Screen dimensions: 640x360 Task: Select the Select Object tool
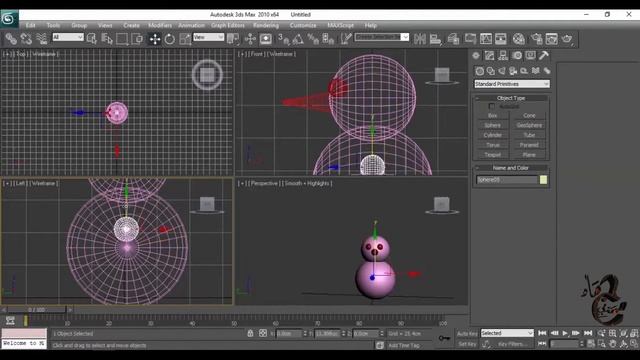tap(92, 39)
